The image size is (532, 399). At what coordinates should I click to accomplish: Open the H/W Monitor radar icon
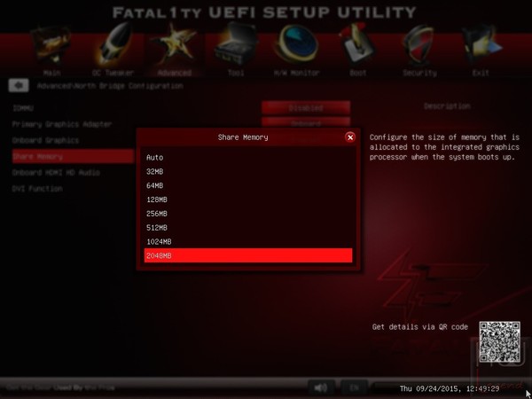296,45
